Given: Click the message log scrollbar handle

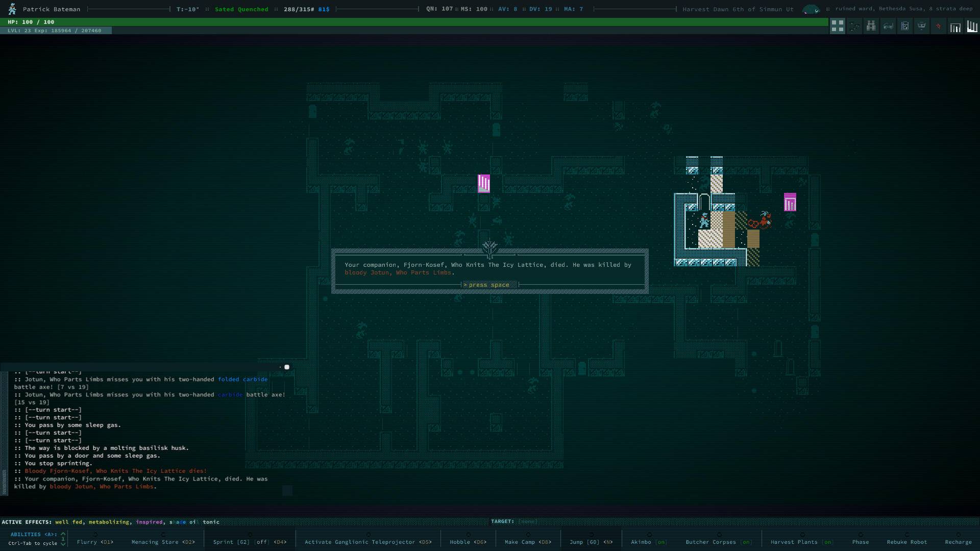Looking at the screenshot, I should (x=4, y=481).
